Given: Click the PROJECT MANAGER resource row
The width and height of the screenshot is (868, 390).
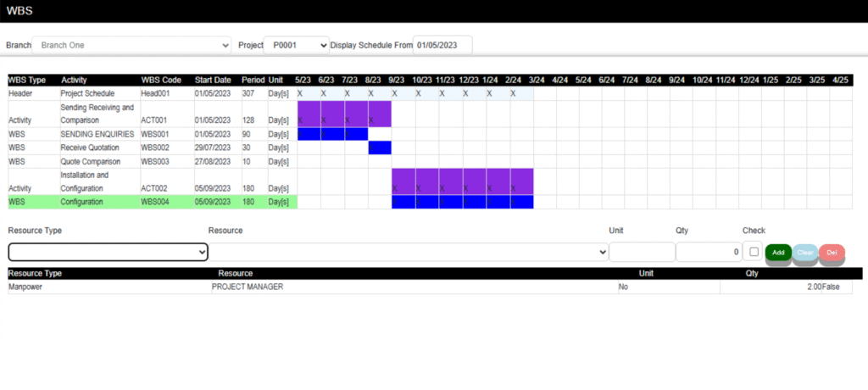Looking at the screenshot, I should 248,287.
